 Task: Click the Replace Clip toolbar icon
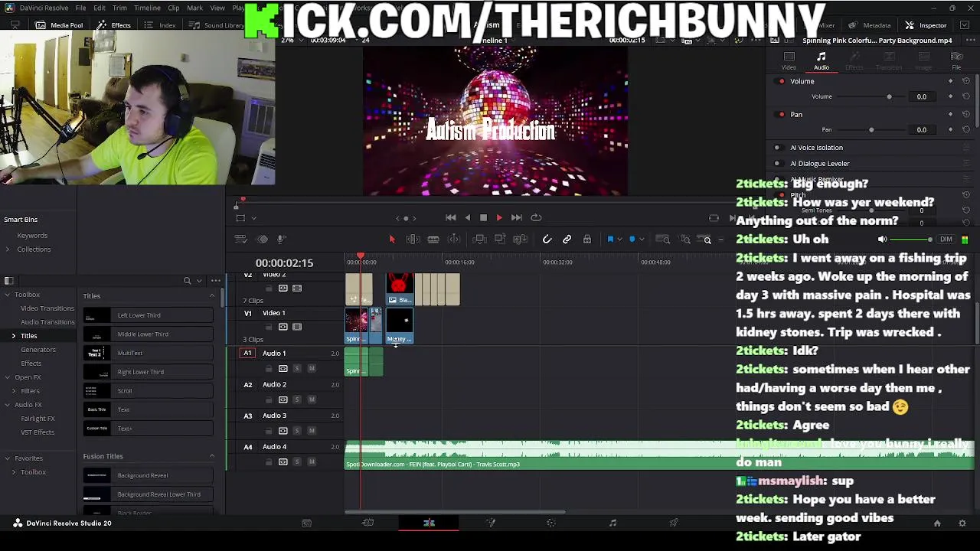[520, 240]
